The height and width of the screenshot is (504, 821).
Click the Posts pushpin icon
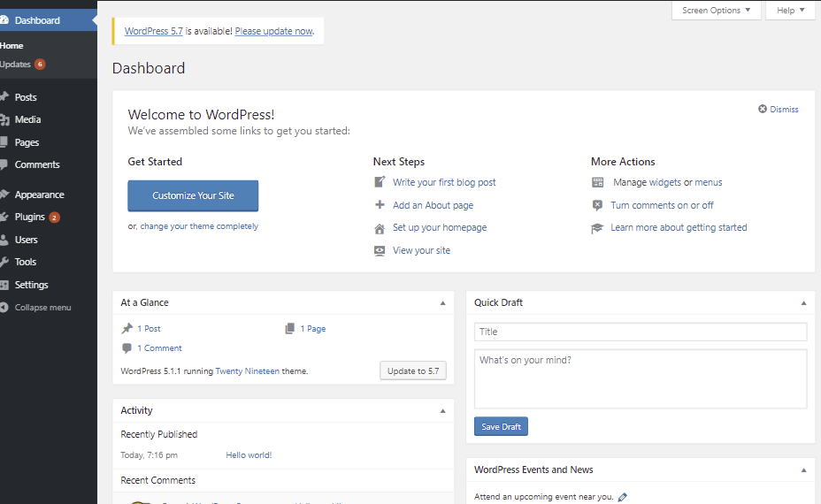coord(4,97)
